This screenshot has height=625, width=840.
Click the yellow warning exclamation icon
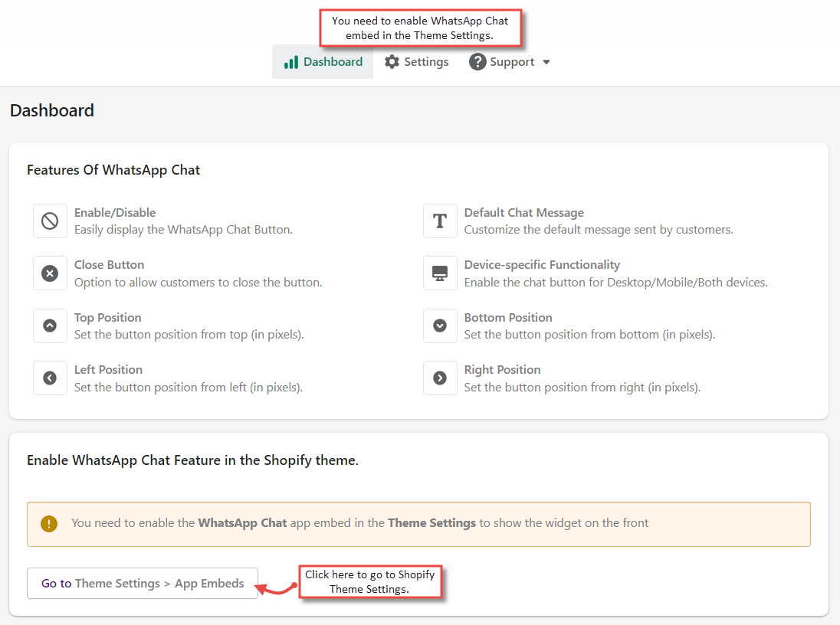pos(49,523)
